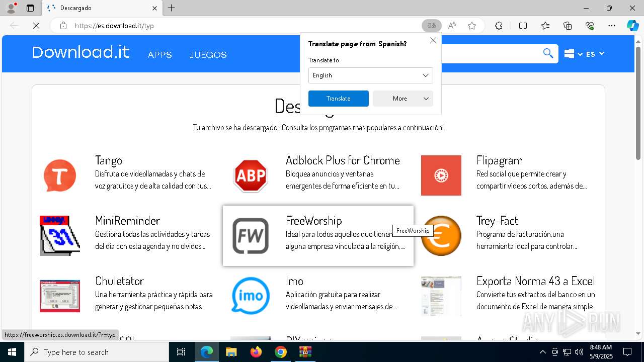Click the Chuletator title link
Viewport: 644px width, 362px height.
(x=119, y=281)
